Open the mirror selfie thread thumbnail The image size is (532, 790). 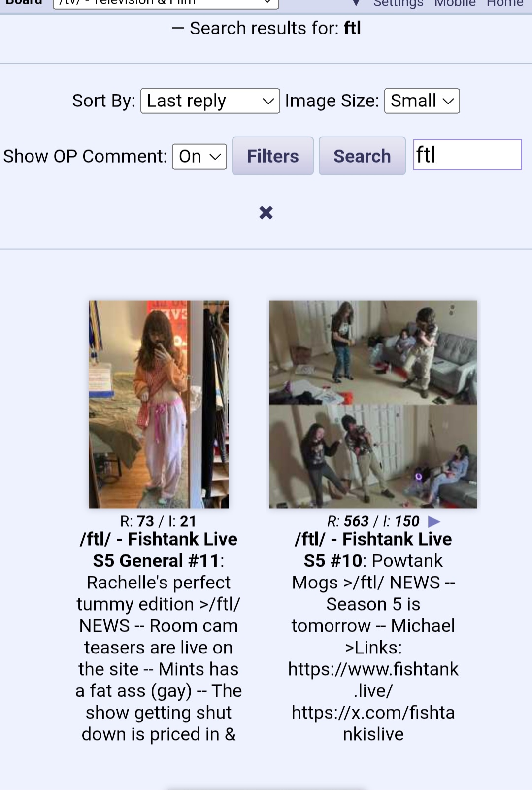tap(159, 404)
